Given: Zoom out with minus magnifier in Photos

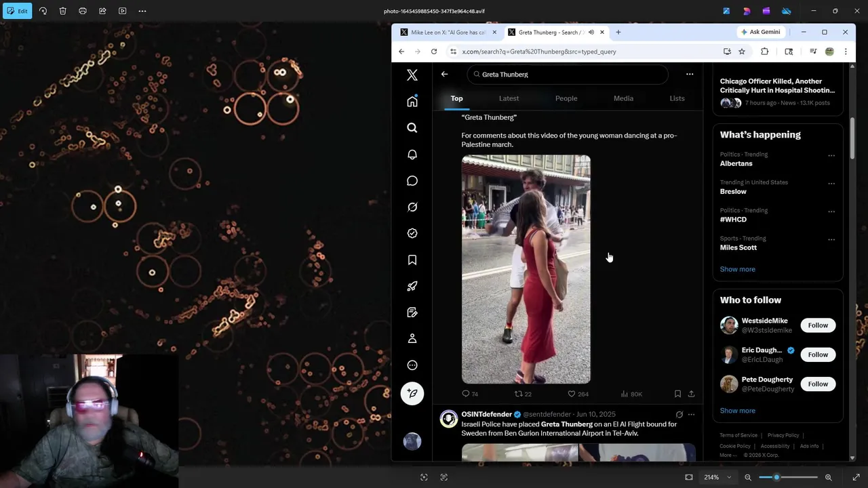Looking at the screenshot, I should [x=748, y=477].
